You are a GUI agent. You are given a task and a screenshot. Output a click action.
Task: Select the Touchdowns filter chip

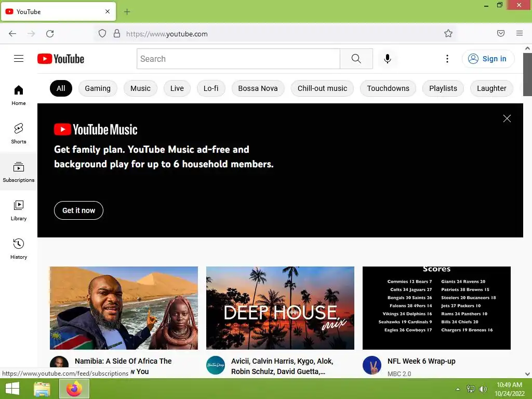coord(388,88)
